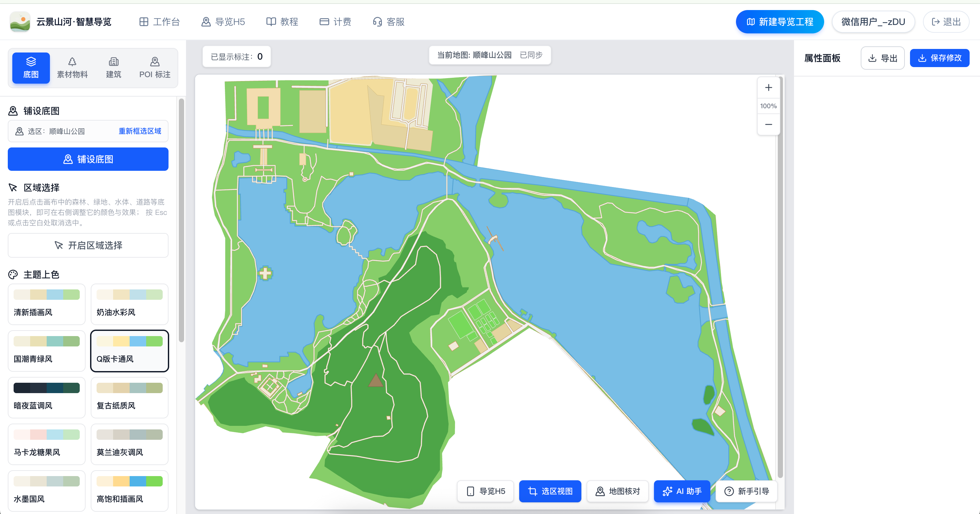Click 开启区域选择 button

click(x=88, y=245)
